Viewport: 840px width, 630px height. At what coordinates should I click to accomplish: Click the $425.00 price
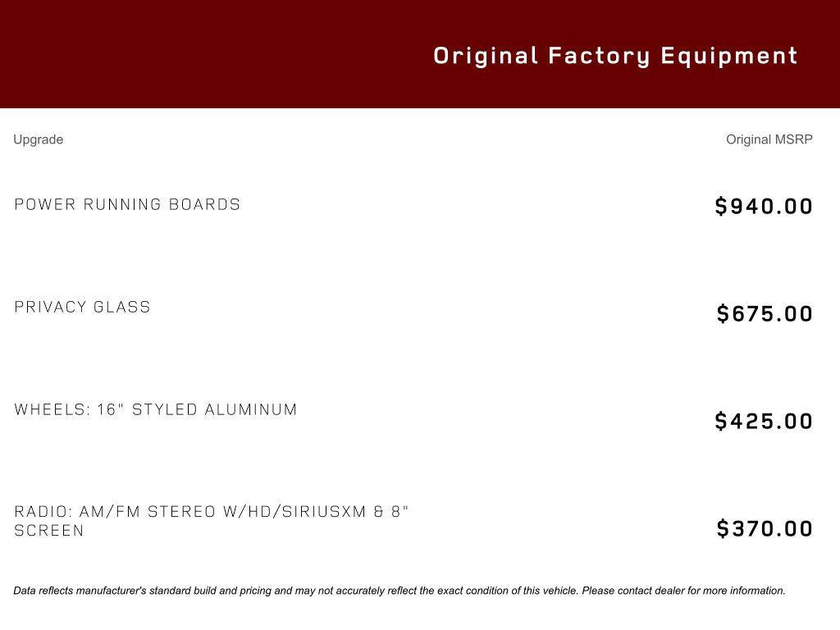764,421
